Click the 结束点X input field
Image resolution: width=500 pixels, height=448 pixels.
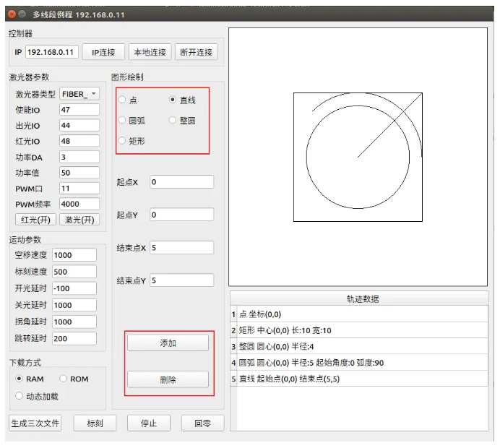click(x=182, y=247)
